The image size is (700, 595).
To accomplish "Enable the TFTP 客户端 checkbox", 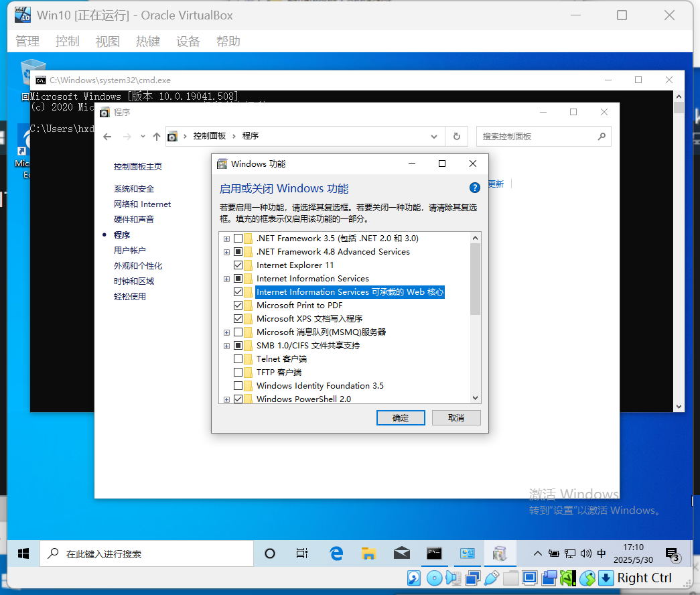I will pos(238,373).
